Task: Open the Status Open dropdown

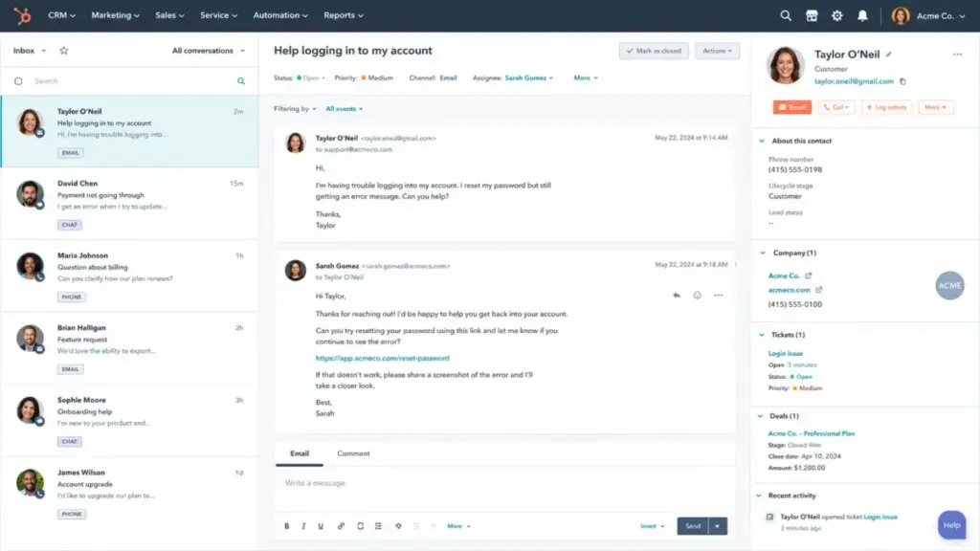Action: [x=311, y=78]
